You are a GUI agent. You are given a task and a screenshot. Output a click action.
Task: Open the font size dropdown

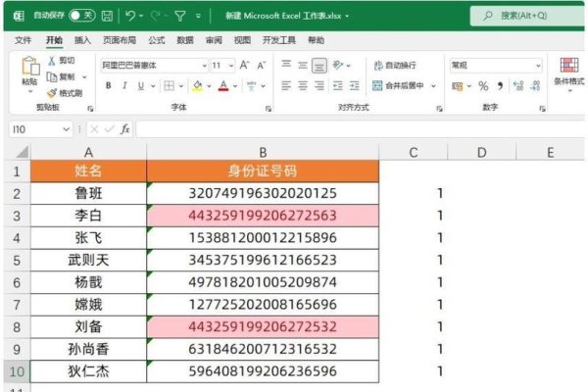click(x=231, y=66)
